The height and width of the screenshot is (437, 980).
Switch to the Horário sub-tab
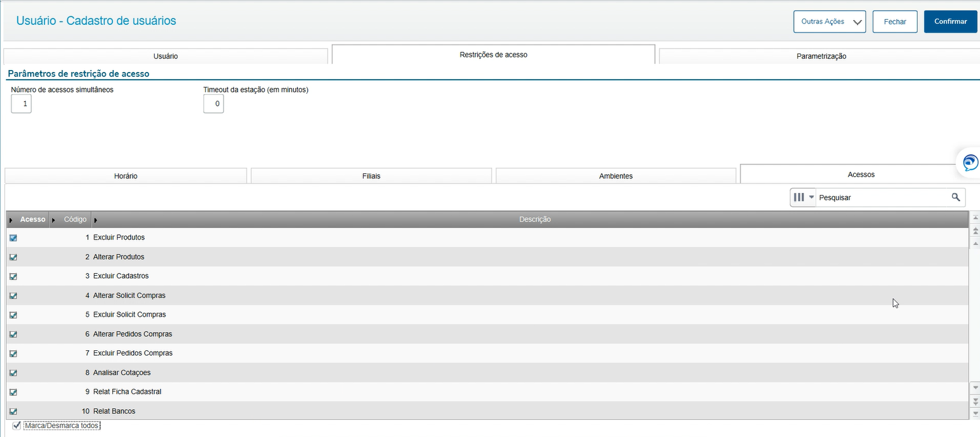pyautogui.click(x=126, y=176)
